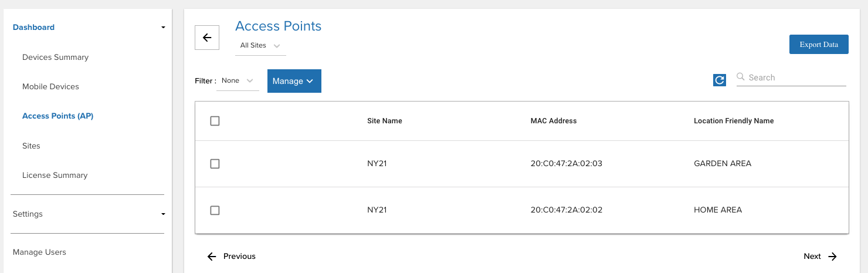Open License Summary page
This screenshot has width=868, height=273.
click(55, 175)
